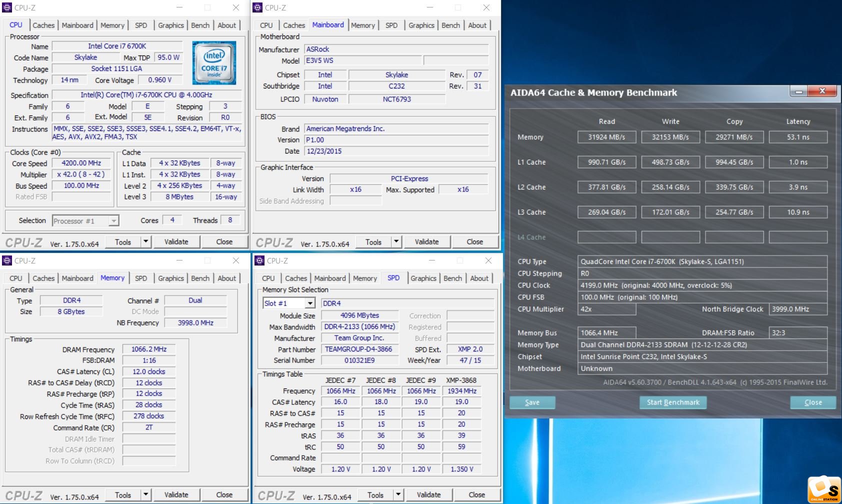Click Level 3 cache 8 MBytes value

(179, 197)
